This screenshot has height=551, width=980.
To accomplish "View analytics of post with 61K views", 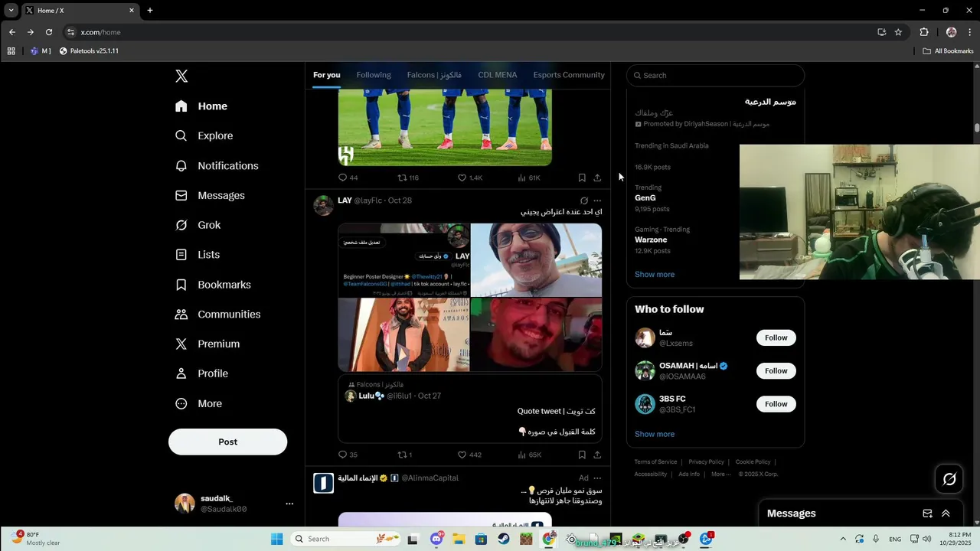I will tap(529, 178).
